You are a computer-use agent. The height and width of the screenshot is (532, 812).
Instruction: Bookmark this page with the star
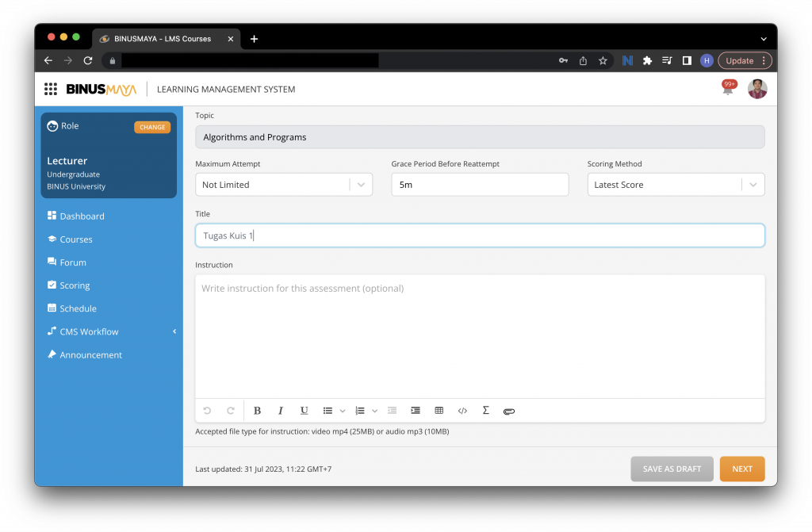coord(603,60)
